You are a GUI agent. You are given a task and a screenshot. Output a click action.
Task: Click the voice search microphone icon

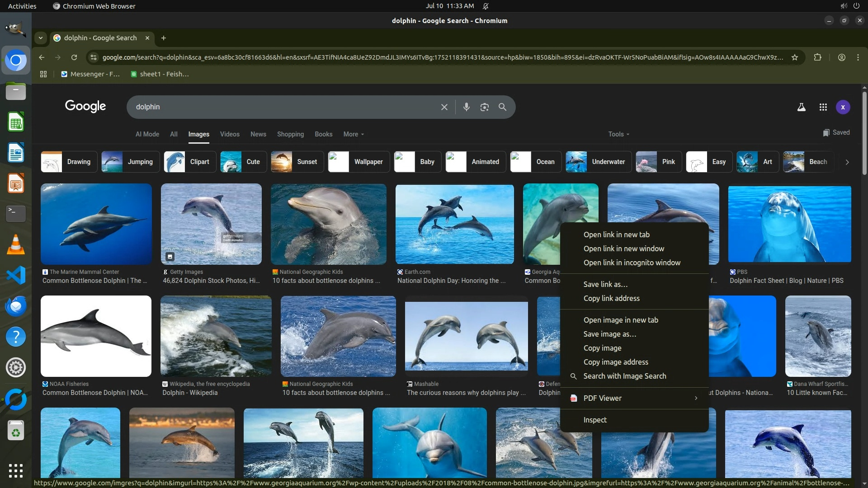[x=466, y=107]
